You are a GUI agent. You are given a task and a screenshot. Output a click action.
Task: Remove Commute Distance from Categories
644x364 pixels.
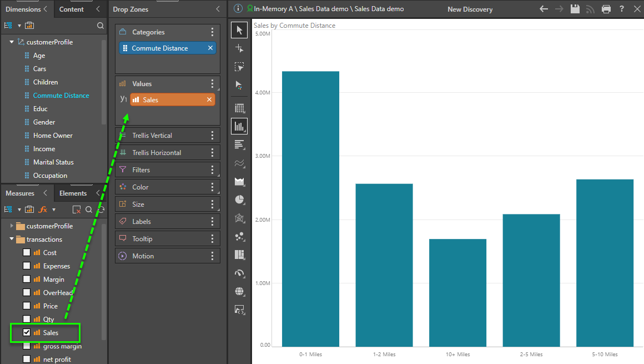point(210,48)
